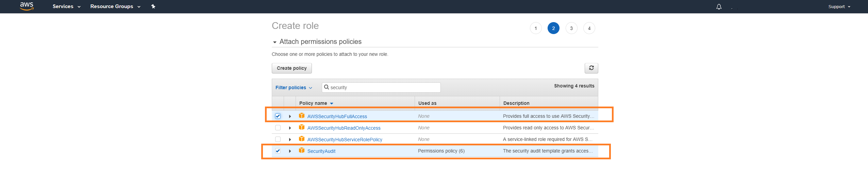Open the AWSSecurityHubServiceRolePolicy link
This screenshot has width=868, height=176.
[x=345, y=140]
